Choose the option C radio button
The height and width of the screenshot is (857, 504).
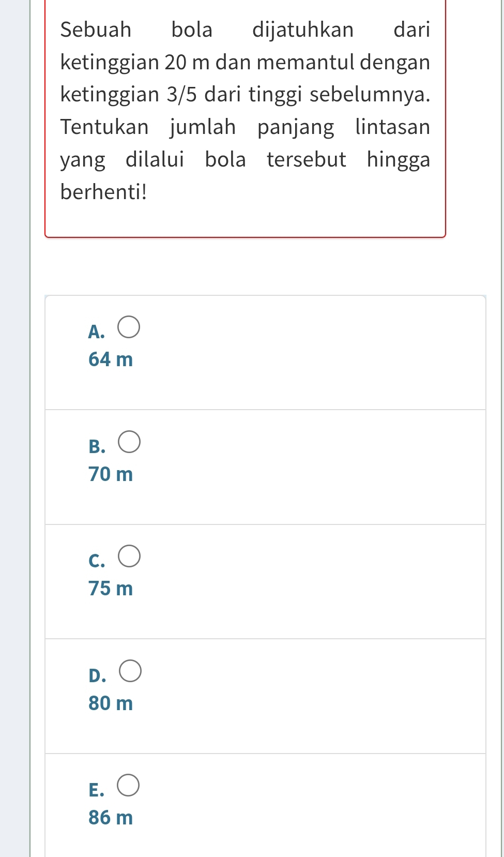(x=129, y=556)
